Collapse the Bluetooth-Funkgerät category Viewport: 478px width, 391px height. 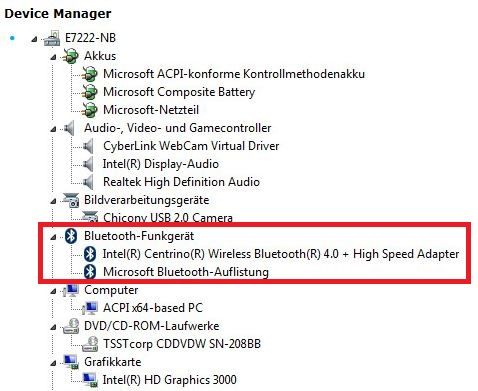pos(53,237)
